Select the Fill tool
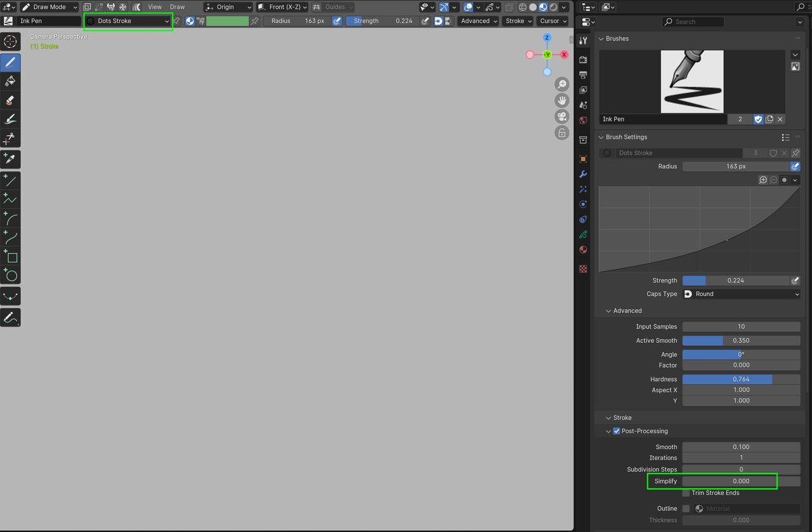 pyautogui.click(x=10, y=81)
